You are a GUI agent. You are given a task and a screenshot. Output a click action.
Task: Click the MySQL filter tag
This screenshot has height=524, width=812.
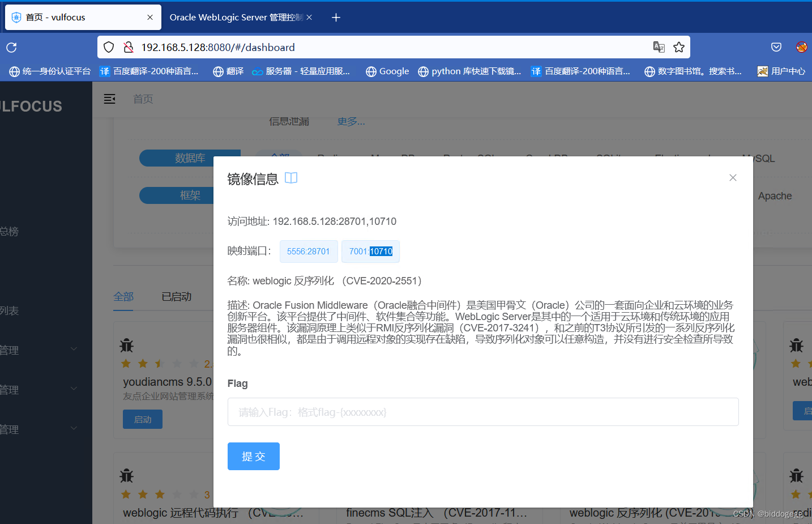click(x=758, y=159)
